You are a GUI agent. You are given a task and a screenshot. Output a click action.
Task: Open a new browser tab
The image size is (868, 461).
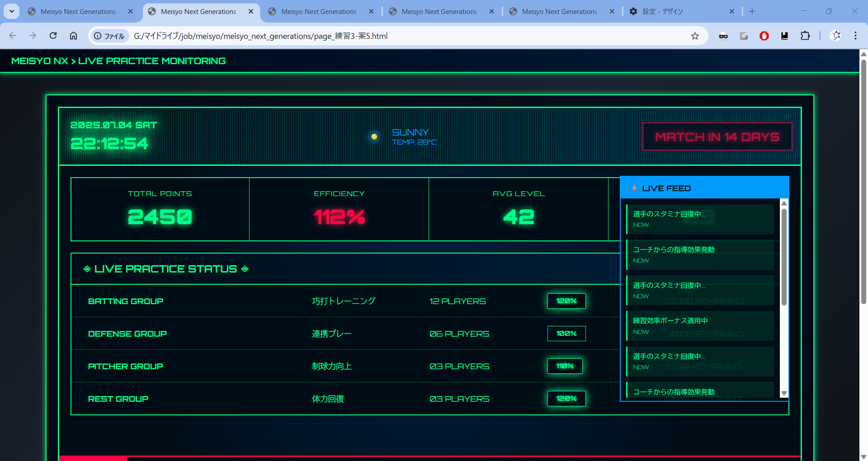tap(752, 11)
